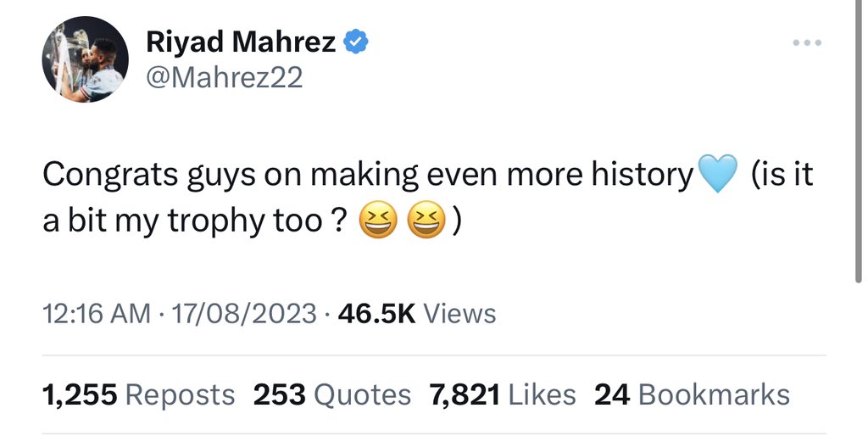Open the list of 1,255 Reposts
This screenshot has height=436, width=868.
click(138, 394)
